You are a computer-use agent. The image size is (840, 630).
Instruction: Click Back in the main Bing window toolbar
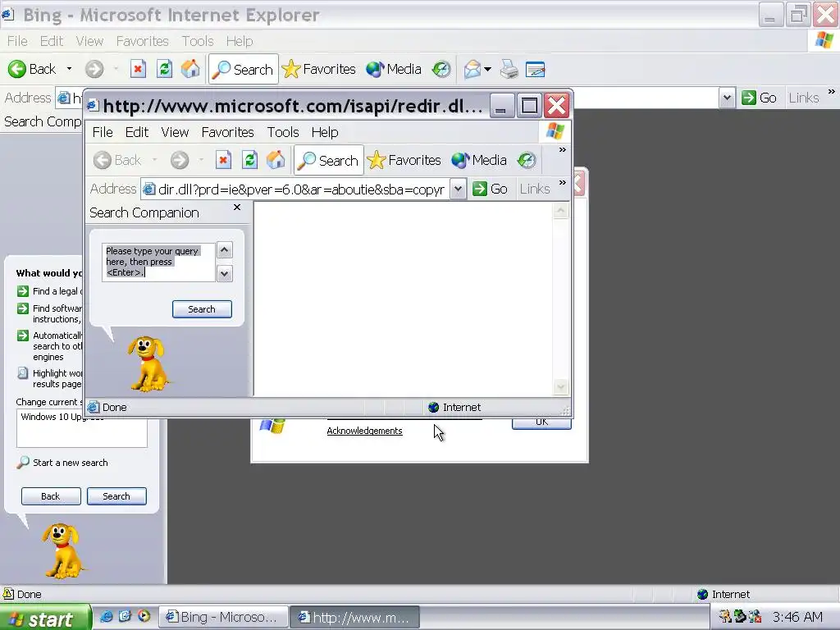coord(32,69)
